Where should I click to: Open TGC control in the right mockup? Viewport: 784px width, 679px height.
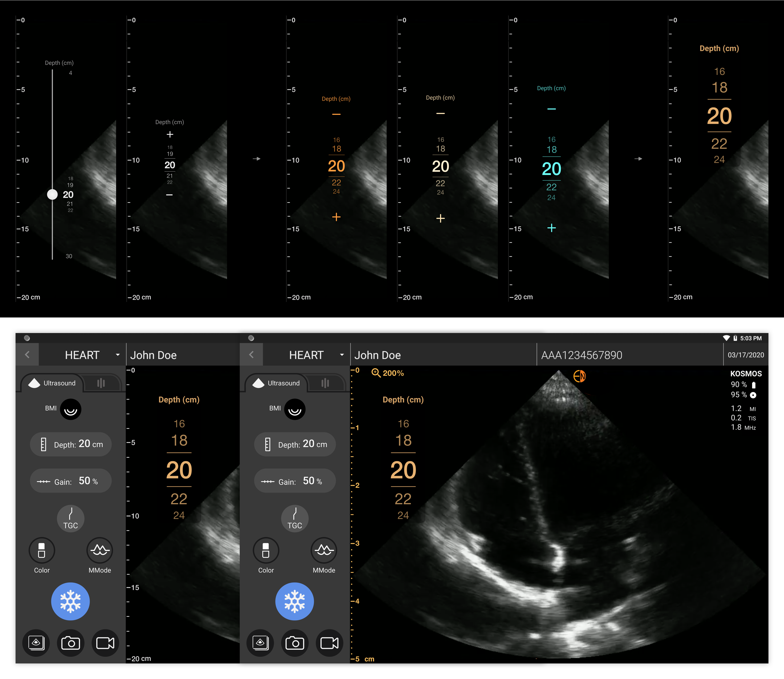tap(294, 518)
